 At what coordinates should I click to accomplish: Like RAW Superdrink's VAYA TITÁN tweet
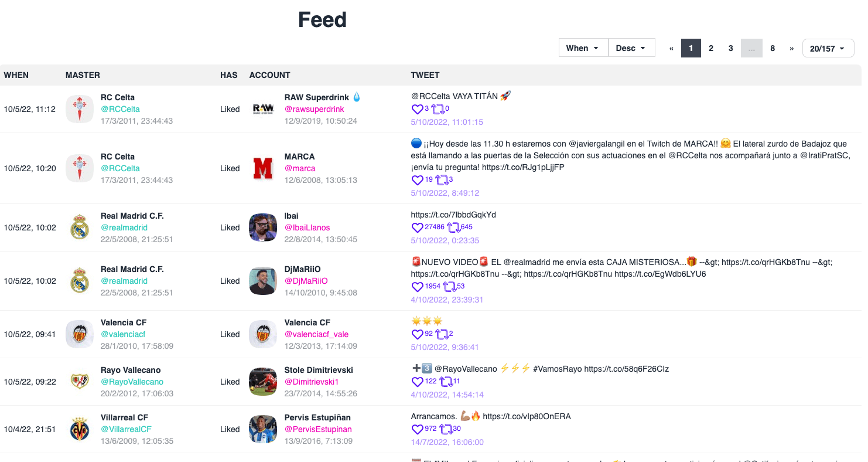coord(418,109)
